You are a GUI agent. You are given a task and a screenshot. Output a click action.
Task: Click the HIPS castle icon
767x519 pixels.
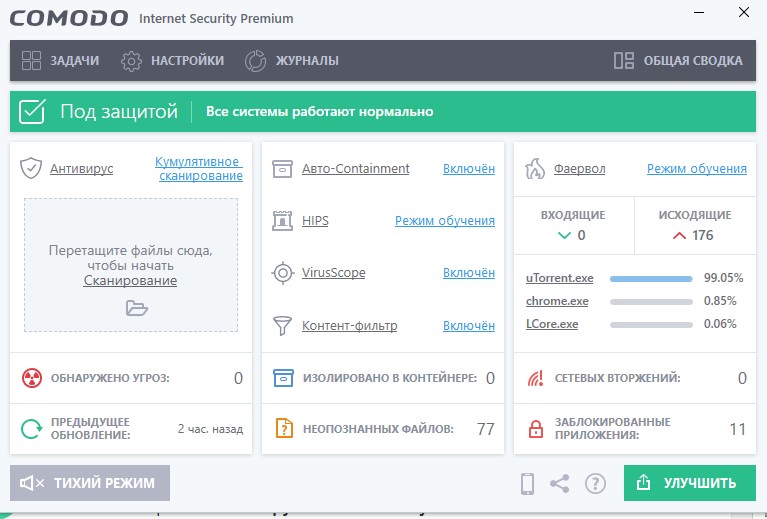click(282, 221)
